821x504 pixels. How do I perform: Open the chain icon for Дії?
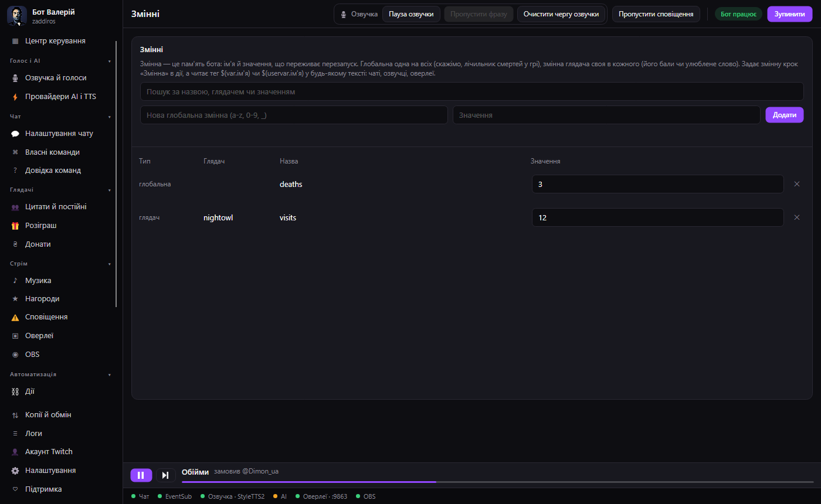click(15, 391)
